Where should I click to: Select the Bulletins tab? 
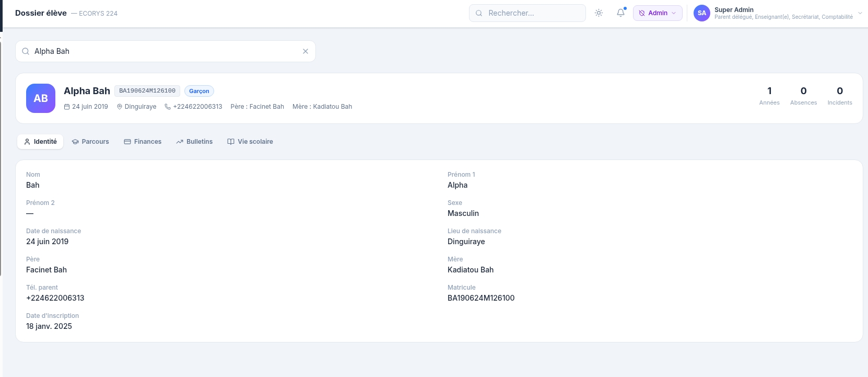coord(194,142)
